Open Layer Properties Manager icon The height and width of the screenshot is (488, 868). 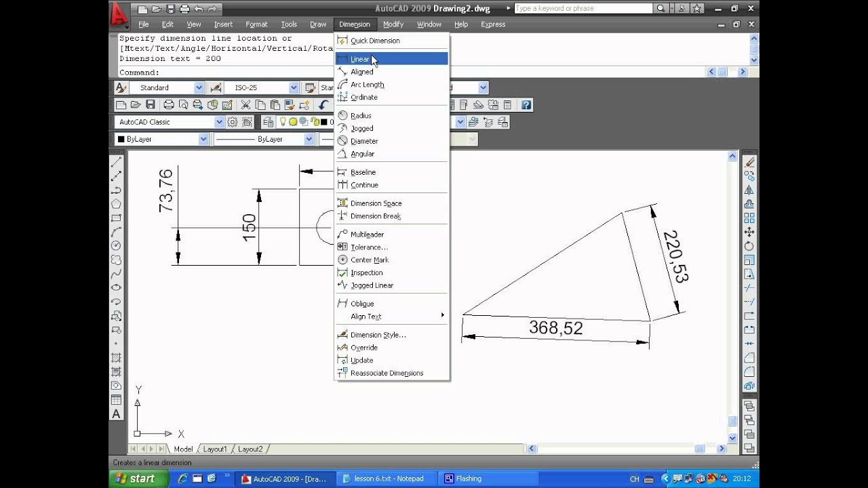click(269, 122)
